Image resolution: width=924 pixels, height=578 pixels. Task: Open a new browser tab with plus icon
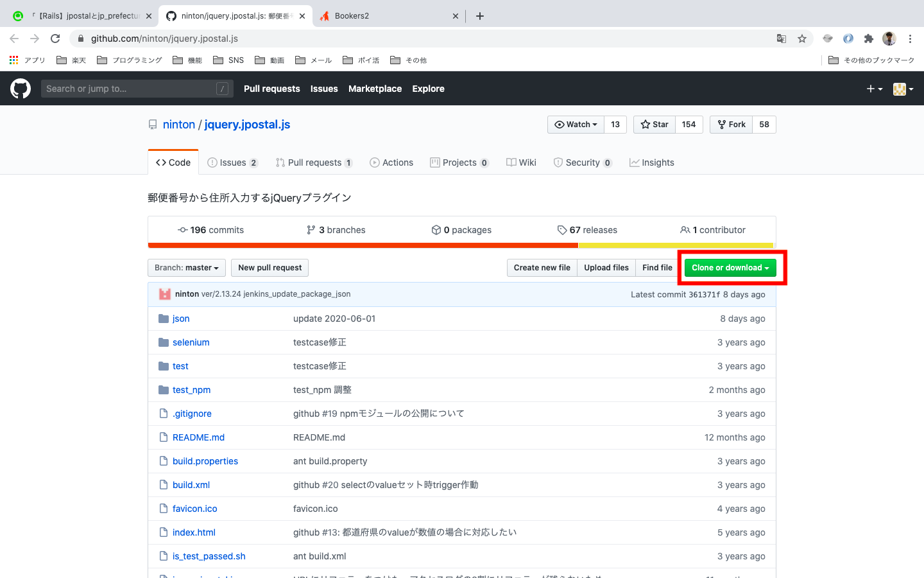point(480,16)
